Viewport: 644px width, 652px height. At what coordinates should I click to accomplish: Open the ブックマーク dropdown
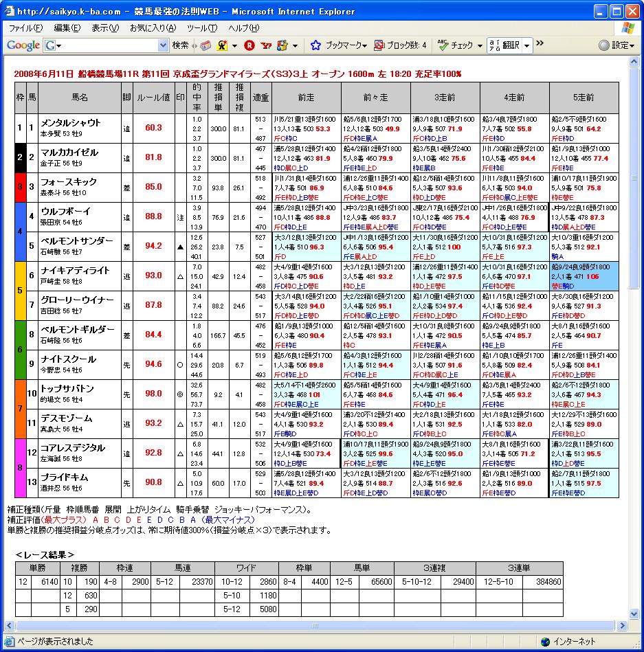[x=346, y=45]
